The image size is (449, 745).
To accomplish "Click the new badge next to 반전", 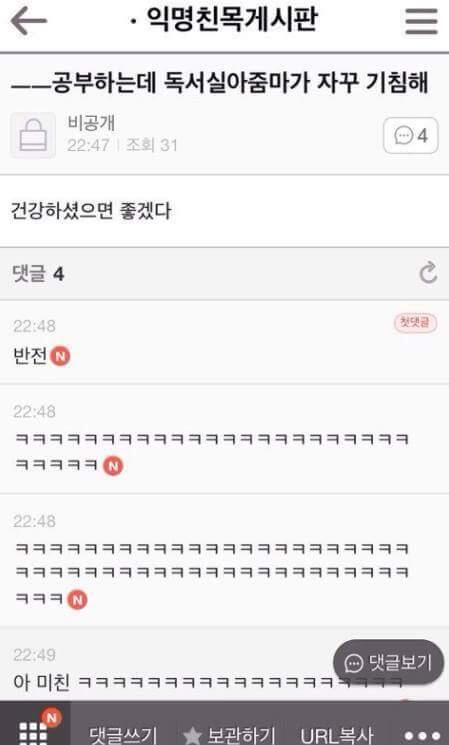I will coord(60,356).
